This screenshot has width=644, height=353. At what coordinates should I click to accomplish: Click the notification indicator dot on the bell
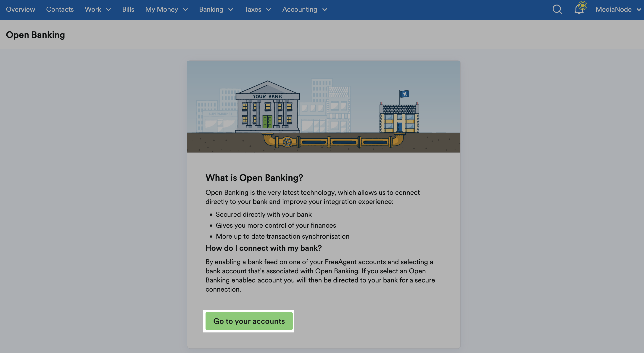(x=583, y=5)
